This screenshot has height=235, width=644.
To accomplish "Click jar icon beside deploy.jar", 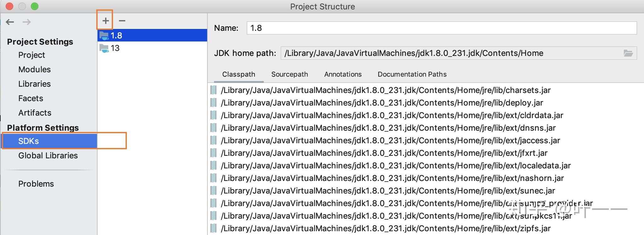I will coord(213,103).
